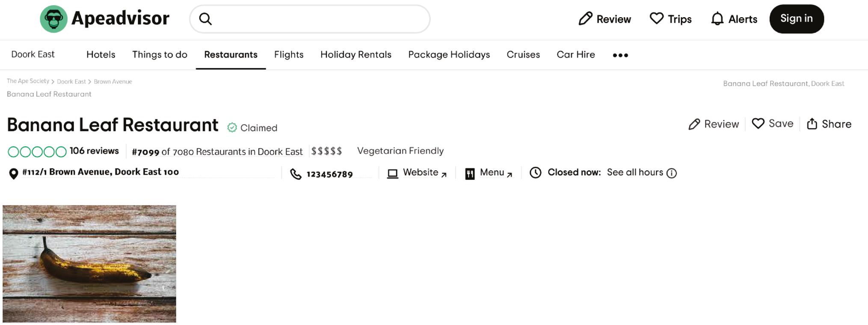Open the banana photo thumbnail

[x=89, y=263]
